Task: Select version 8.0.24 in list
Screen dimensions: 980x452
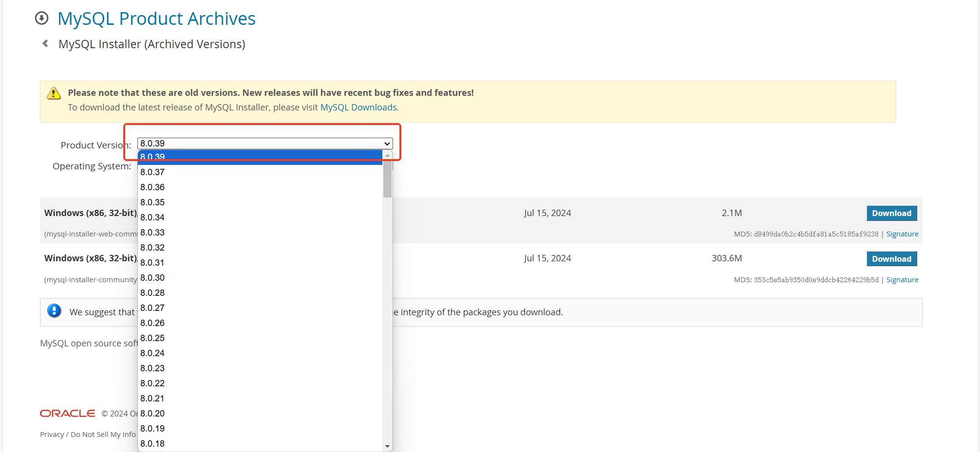Action: 260,353
